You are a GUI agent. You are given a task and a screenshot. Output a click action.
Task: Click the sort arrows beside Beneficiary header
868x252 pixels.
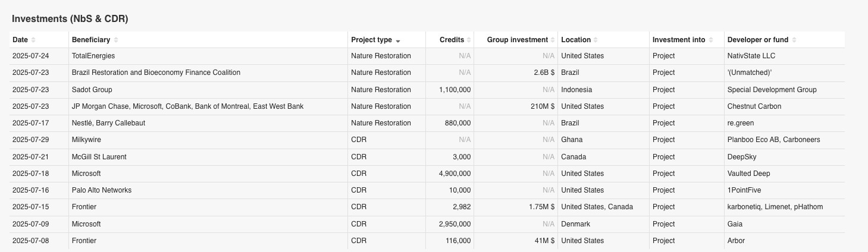click(116, 40)
